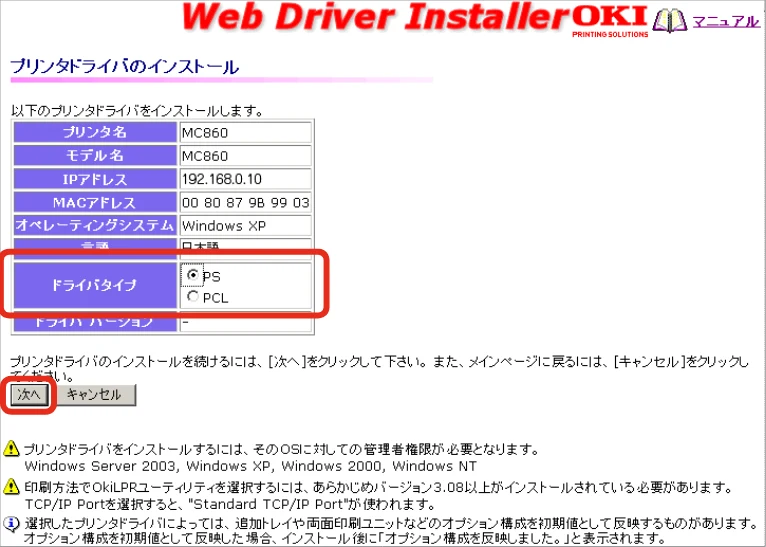Open the マニュアル link
Image resolution: width=766 pixels, height=547 pixels.
(x=726, y=21)
